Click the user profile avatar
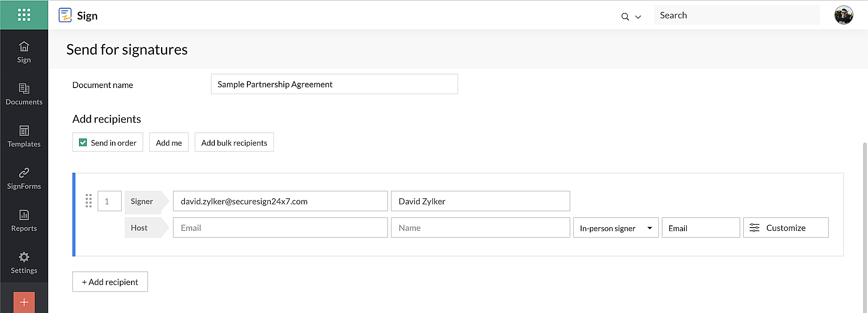The height and width of the screenshot is (313, 868). point(843,15)
